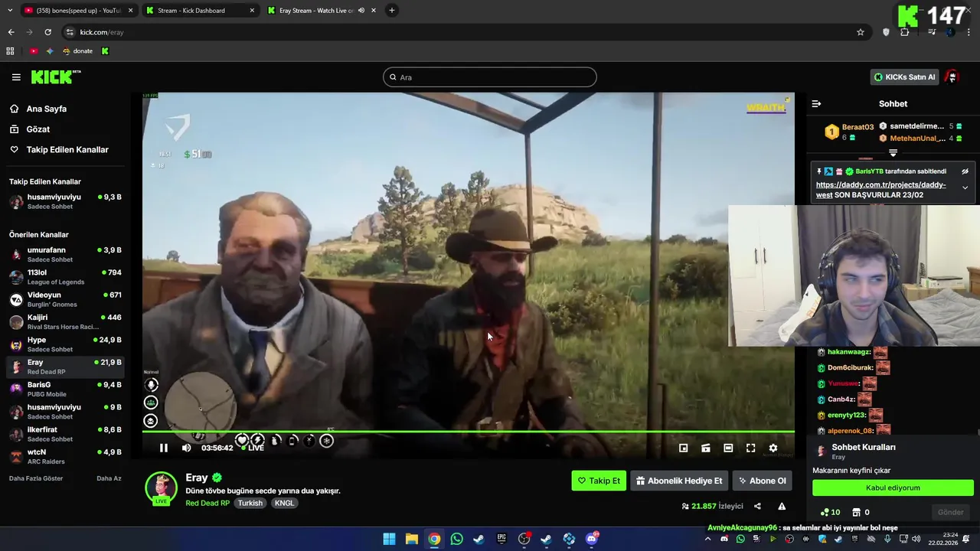
Task: Open the Kick hamburger sidebar menu
Action: 16,77
